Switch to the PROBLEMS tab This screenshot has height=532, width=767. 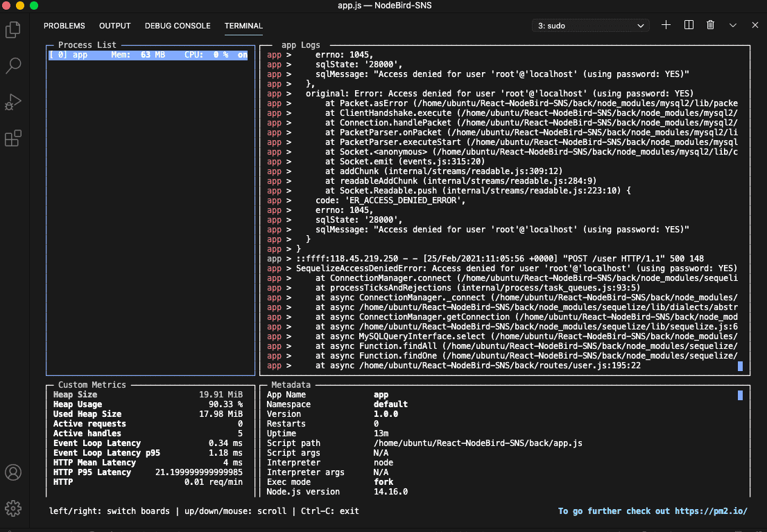(64, 26)
